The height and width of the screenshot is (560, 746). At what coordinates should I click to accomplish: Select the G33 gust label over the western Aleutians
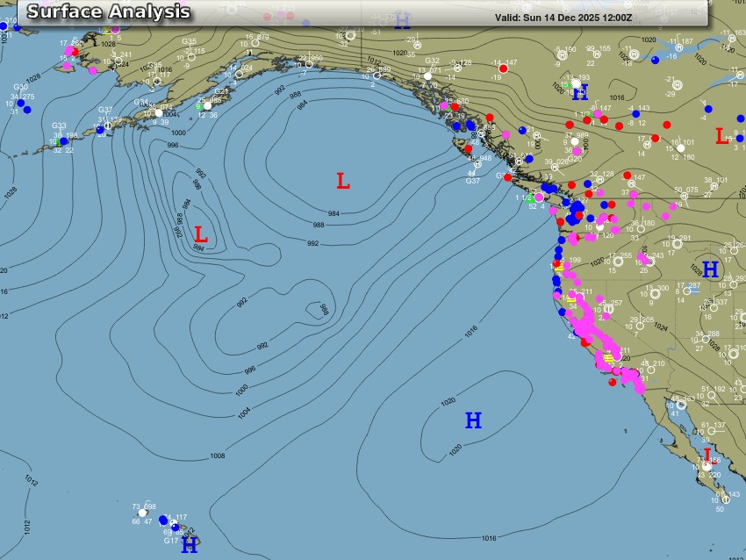click(59, 126)
